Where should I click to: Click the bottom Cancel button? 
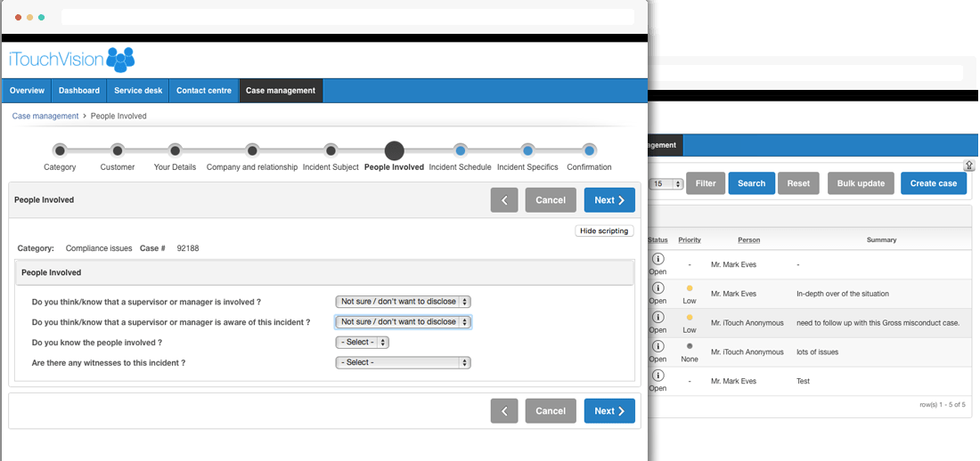pyautogui.click(x=551, y=411)
